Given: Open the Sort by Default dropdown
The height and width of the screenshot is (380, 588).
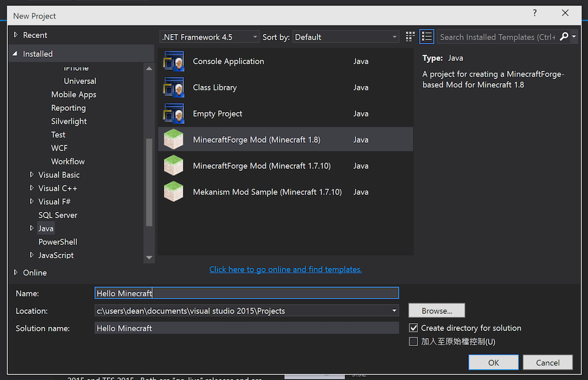Looking at the screenshot, I should tap(346, 37).
